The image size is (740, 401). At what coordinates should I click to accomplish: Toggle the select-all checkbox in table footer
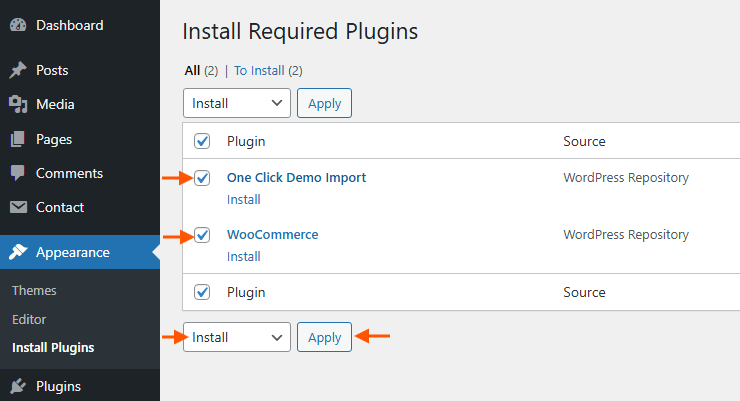[x=203, y=292]
